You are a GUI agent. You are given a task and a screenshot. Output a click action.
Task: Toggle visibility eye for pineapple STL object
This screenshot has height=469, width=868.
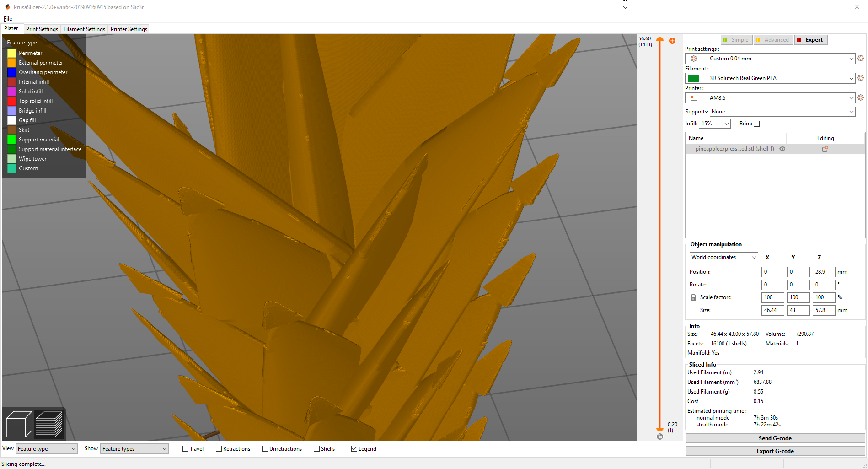tap(782, 149)
